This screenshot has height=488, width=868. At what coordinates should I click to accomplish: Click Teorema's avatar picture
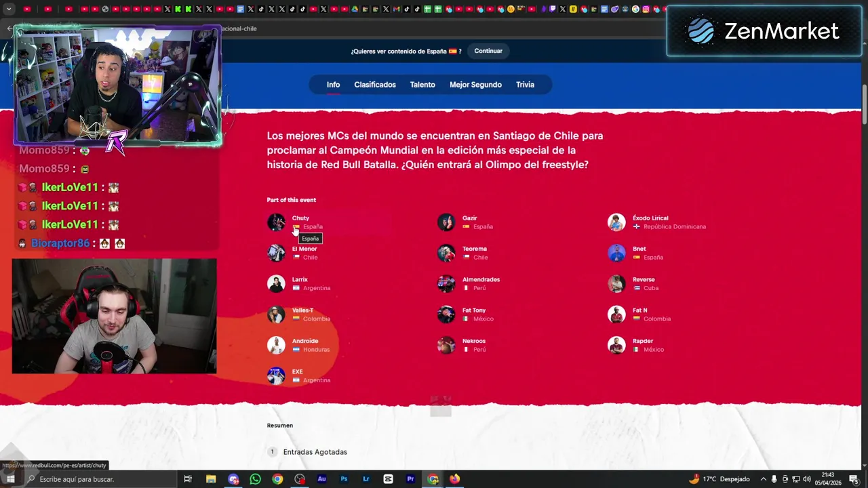(x=446, y=253)
